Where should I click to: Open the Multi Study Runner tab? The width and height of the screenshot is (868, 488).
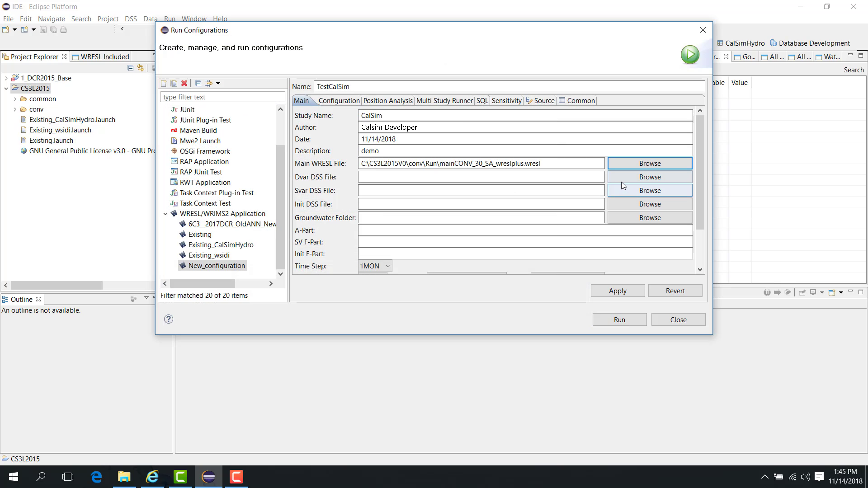(x=444, y=100)
